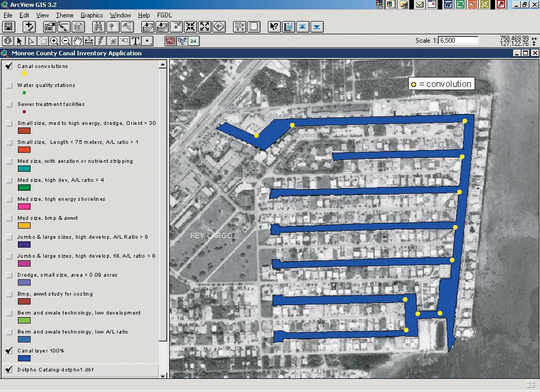Click the Zoom In arrows-inward button
Screen dimensions: 540x392
(x=190, y=26)
